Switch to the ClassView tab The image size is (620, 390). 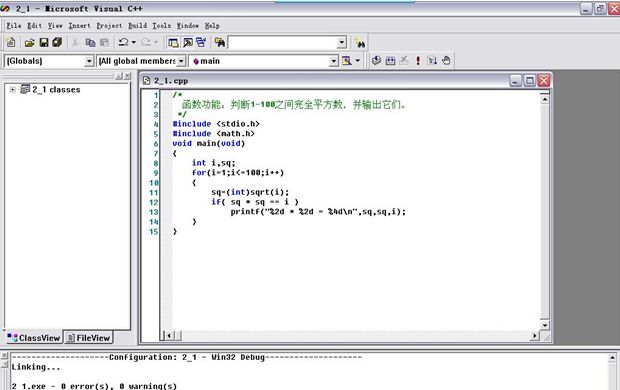[34, 337]
